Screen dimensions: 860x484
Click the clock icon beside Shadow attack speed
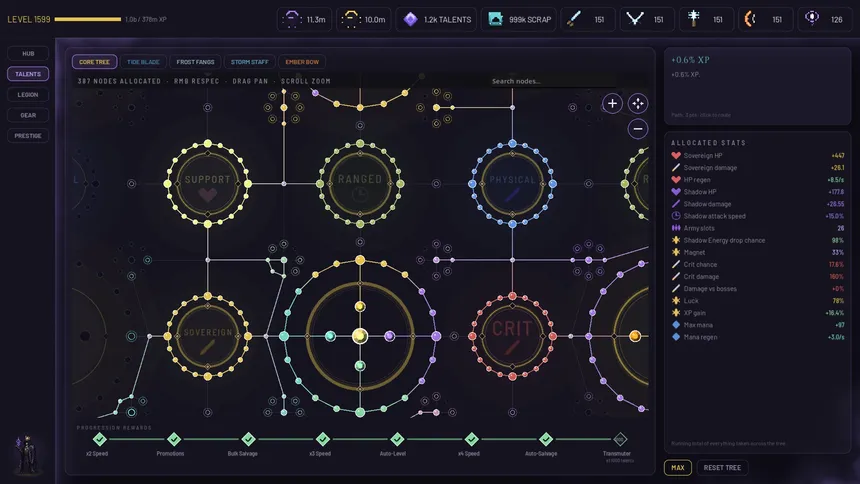[676, 216]
